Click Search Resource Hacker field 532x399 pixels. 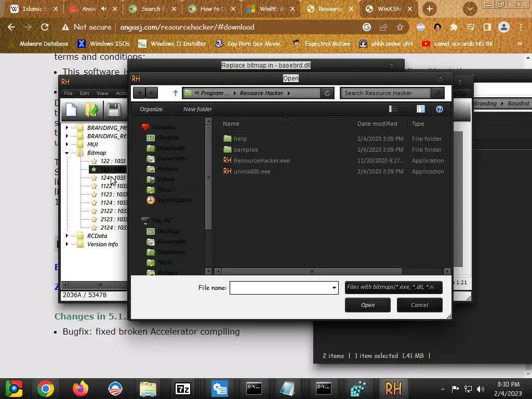click(386, 93)
